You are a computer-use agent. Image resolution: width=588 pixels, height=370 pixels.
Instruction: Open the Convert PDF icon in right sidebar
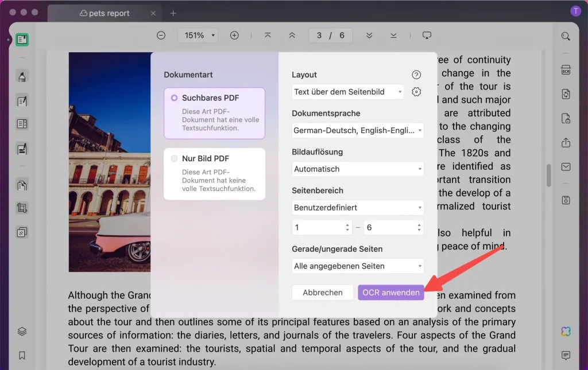pos(566,94)
